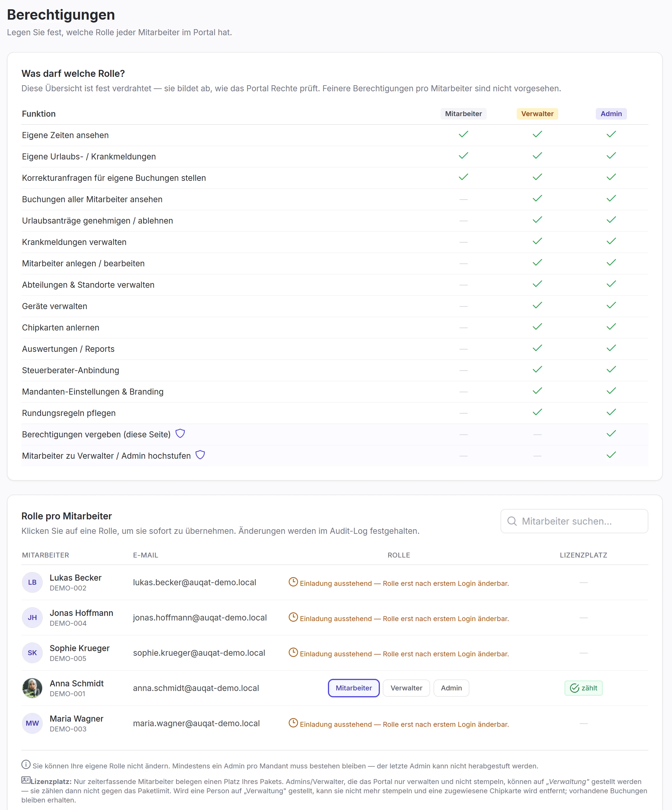
Task: Select the Mitarbeiter role for Anna Schmidt
Action: click(x=354, y=688)
